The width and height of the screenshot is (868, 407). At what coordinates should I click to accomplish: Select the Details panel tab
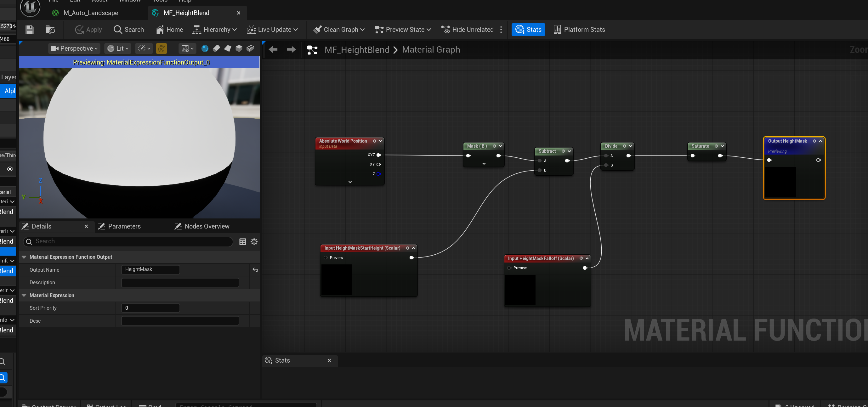(42, 226)
